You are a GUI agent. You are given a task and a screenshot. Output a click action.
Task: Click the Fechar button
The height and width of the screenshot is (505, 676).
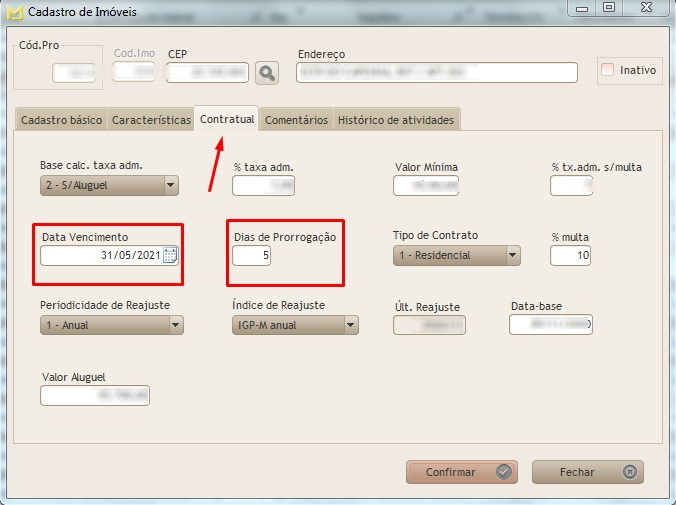point(587,472)
